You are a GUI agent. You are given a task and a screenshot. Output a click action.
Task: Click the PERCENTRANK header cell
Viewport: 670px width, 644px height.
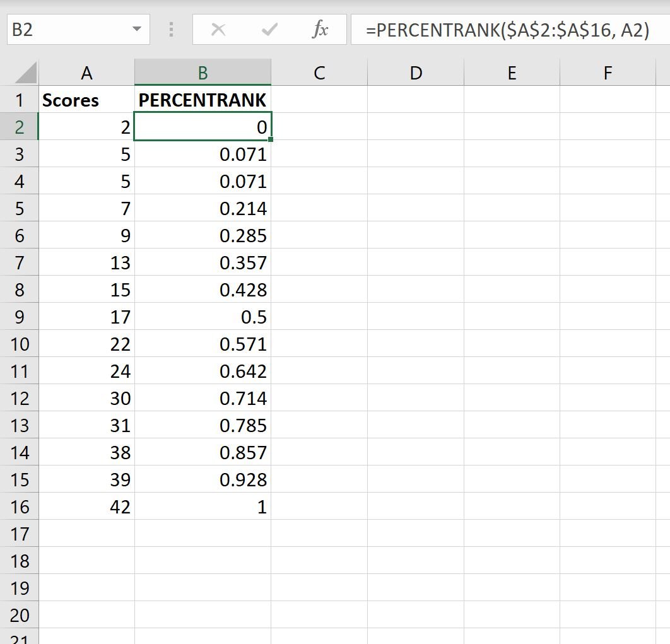click(x=203, y=100)
